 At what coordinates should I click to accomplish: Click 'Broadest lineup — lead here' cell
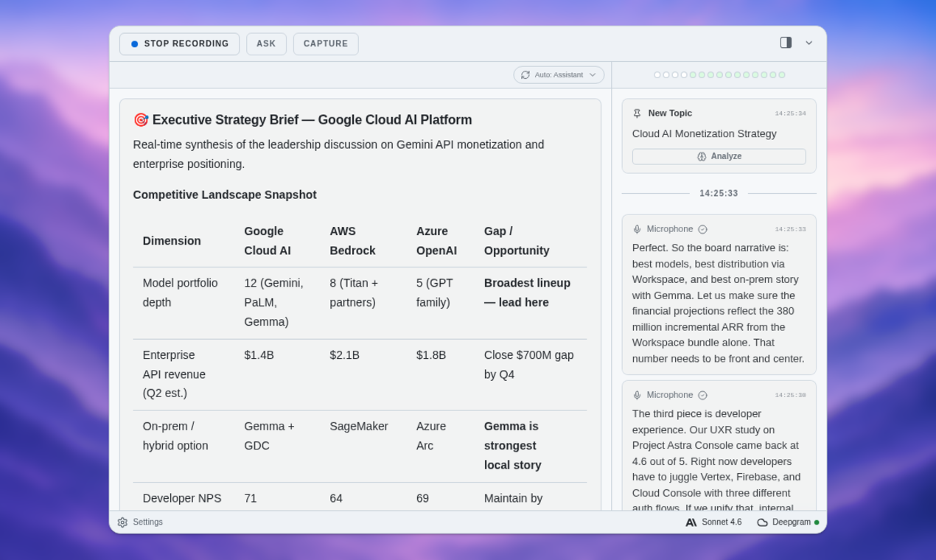528,293
